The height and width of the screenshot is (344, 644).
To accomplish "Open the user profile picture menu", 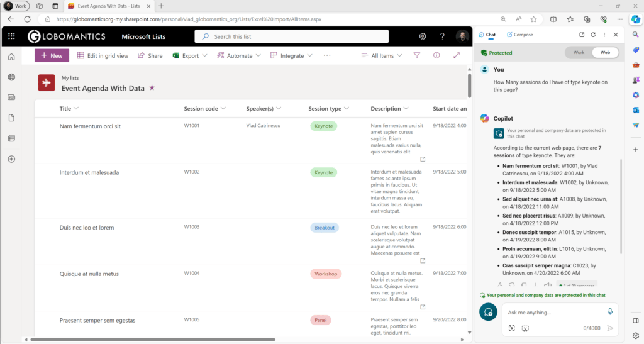I will click(x=462, y=36).
